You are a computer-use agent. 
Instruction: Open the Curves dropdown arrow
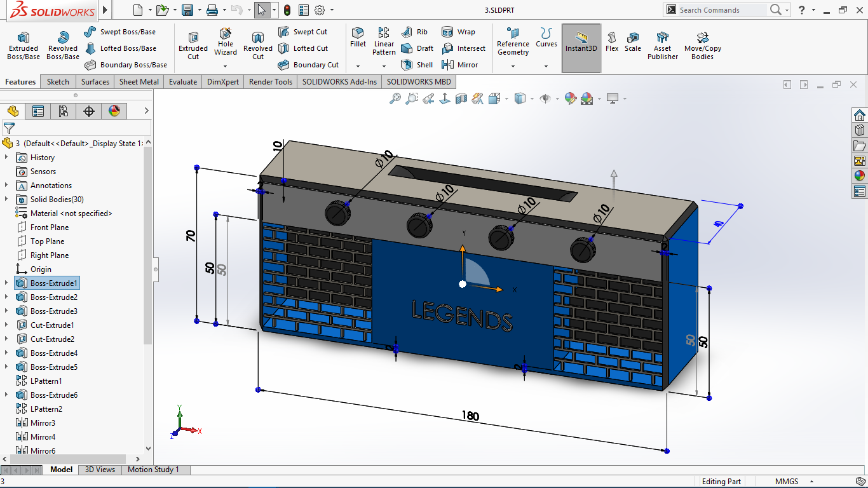(x=546, y=65)
